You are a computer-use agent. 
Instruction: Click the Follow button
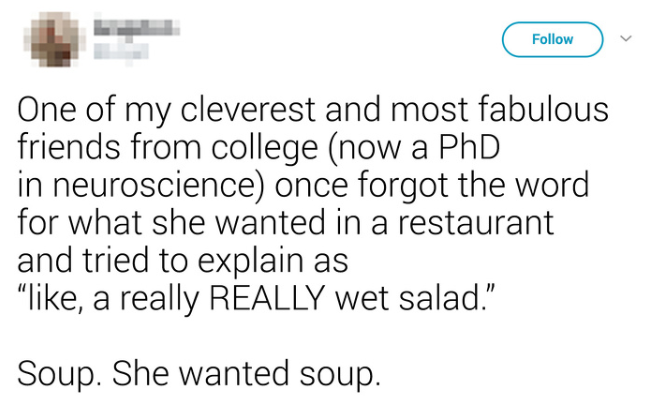[552, 40]
